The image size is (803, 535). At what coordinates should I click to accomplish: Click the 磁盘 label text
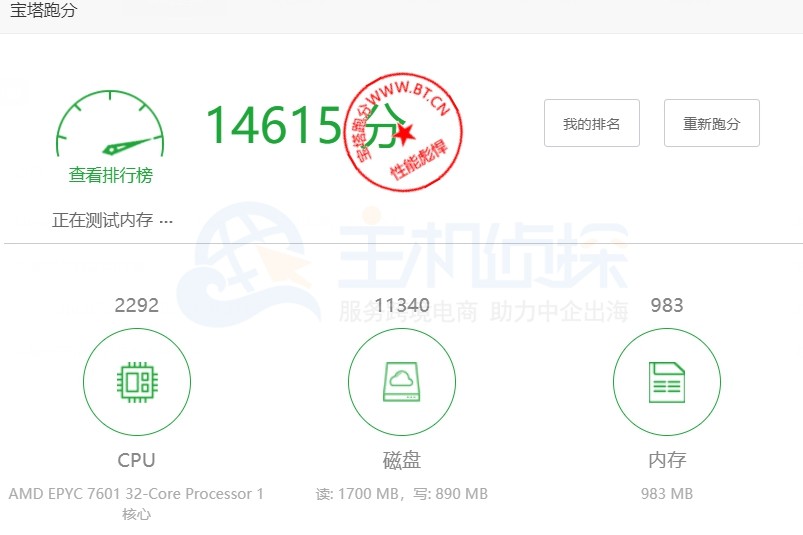402,460
